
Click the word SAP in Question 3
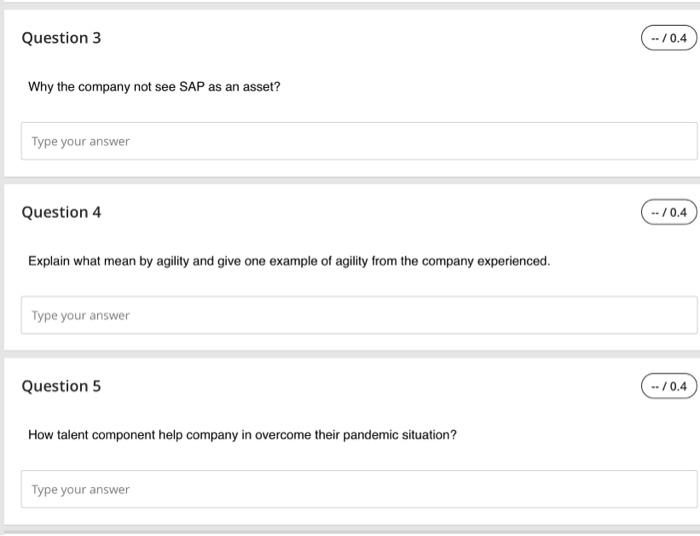pyautogui.click(x=191, y=87)
